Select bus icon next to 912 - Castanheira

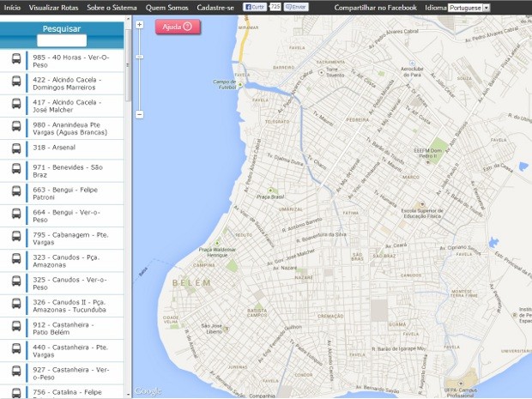pyautogui.click(x=16, y=327)
